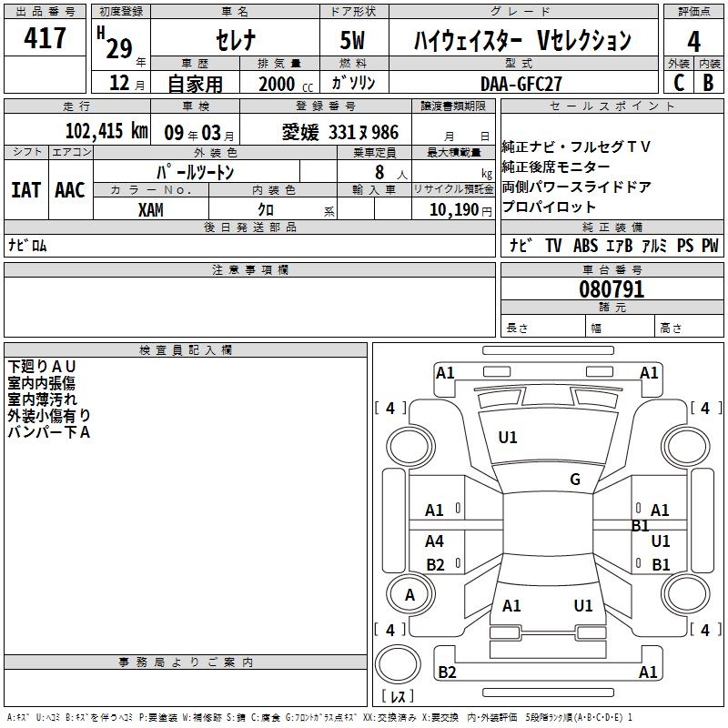Click the mileage 102,415 km field

pos(77,129)
